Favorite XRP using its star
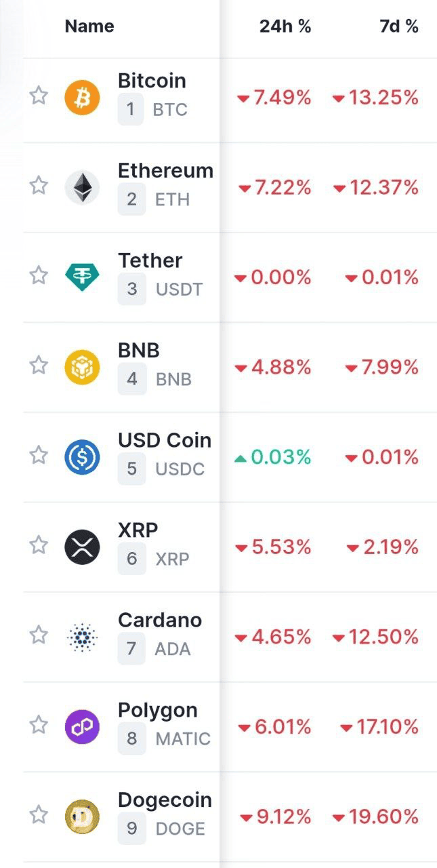 (39, 545)
